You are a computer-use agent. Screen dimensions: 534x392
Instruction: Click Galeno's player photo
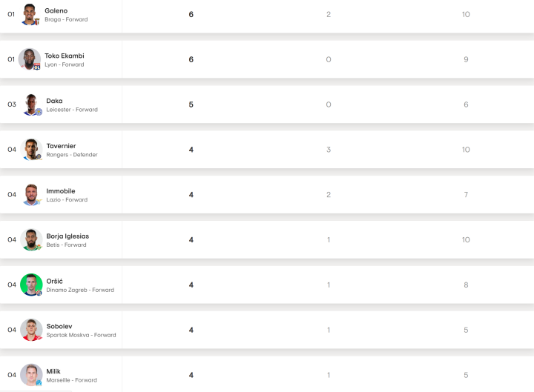pyautogui.click(x=30, y=14)
